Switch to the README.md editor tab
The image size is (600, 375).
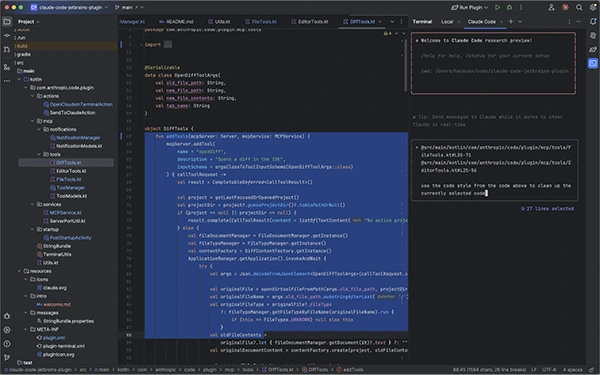[176, 22]
